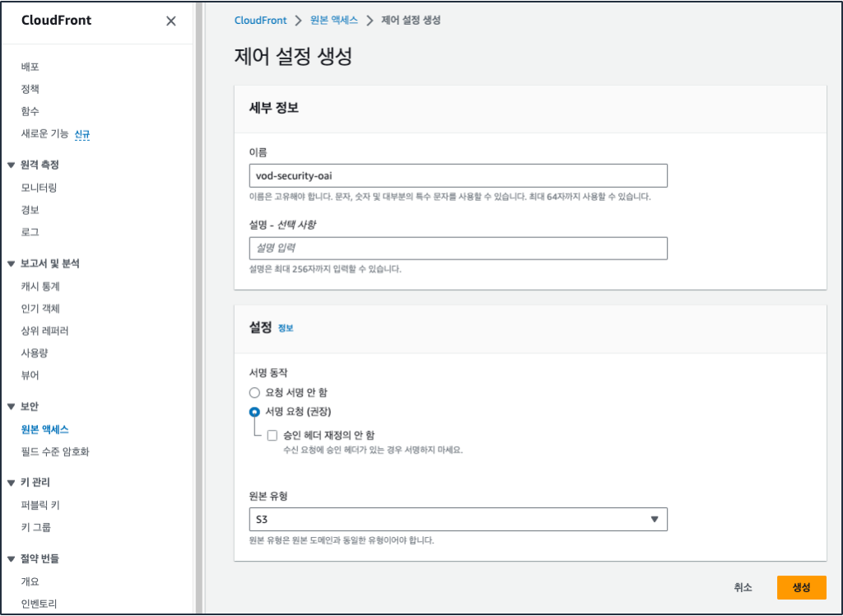The height and width of the screenshot is (616, 843).
Task: Click the 설명 입력 text field
Action: tap(458, 249)
